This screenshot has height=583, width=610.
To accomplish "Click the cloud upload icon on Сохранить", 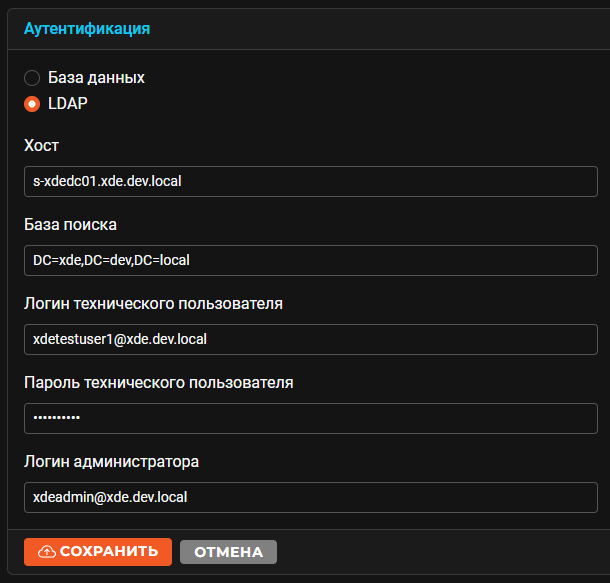I will [x=47, y=551].
